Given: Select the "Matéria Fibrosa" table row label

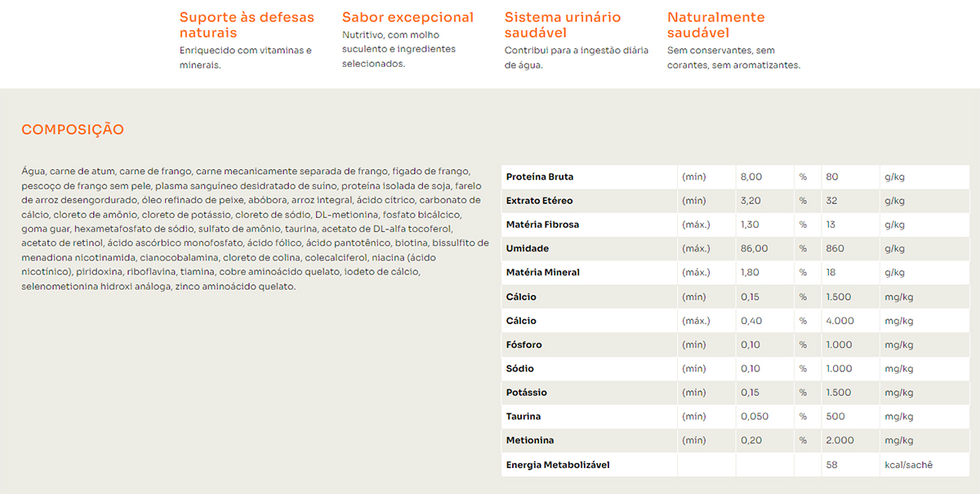Looking at the screenshot, I should coord(542,225).
